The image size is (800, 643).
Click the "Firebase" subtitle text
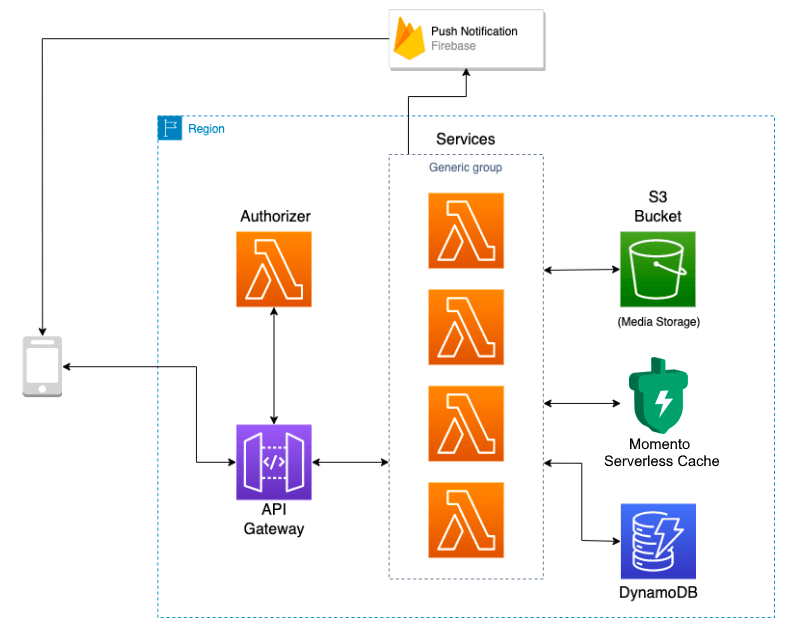(453, 46)
